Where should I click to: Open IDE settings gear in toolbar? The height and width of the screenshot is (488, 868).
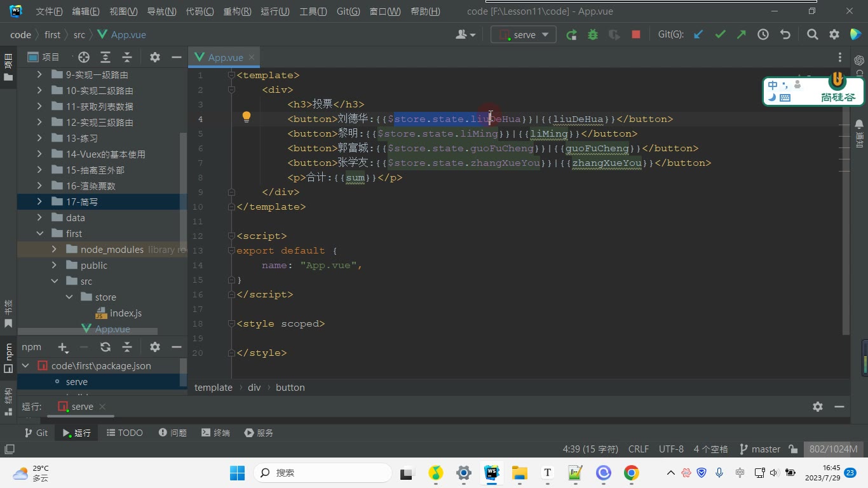pyautogui.click(x=834, y=35)
